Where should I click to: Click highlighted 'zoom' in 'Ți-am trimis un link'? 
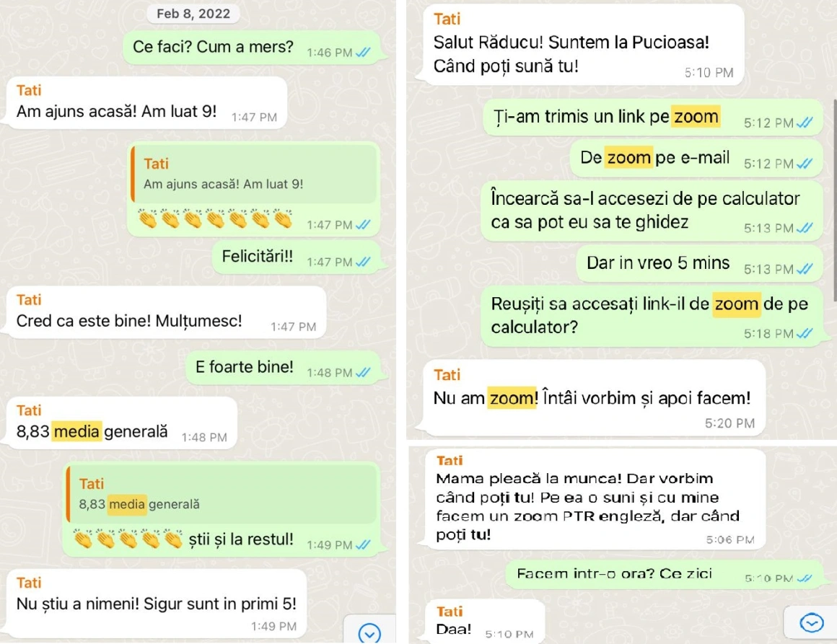point(696,116)
